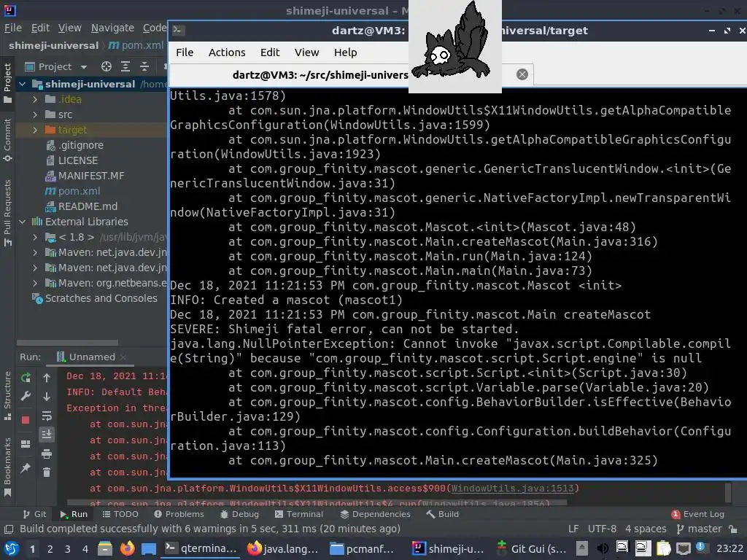Expand Maven: org.netbeans library node
The image size is (747, 560).
[x=35, y=284]
